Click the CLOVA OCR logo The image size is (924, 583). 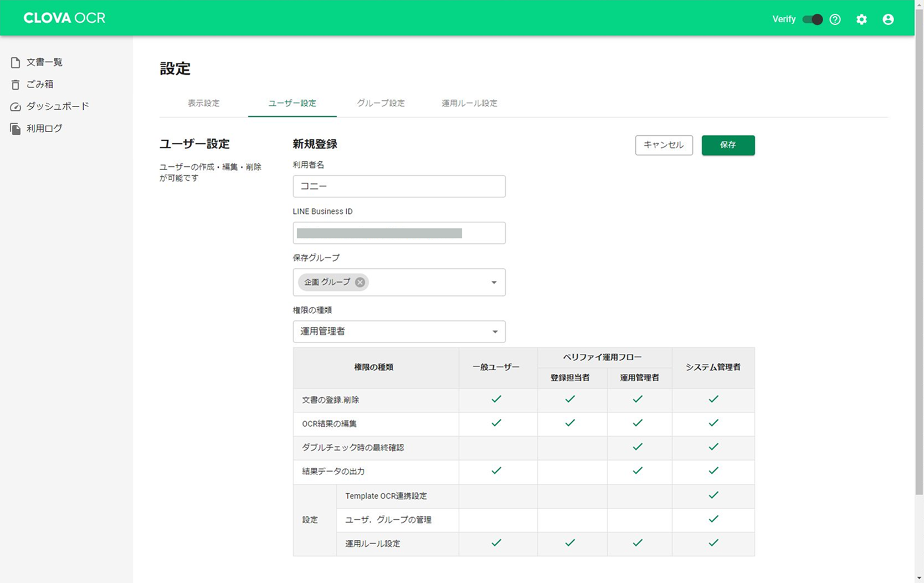64,18
